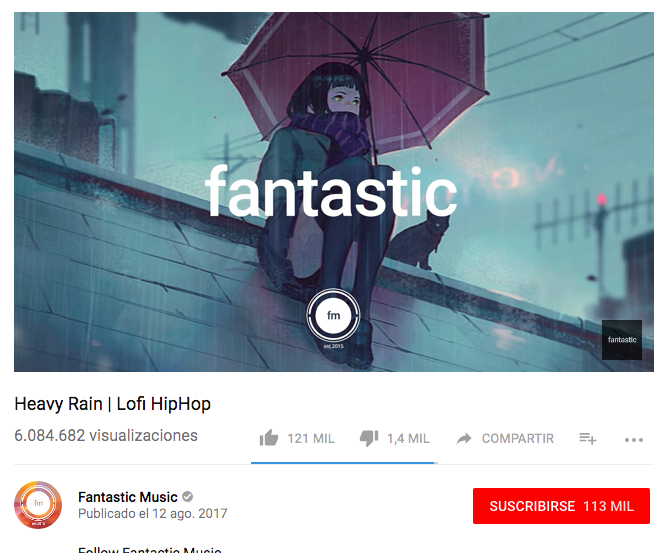
Task: Click the Fantastic Music channel avatar
Action: 38,505
